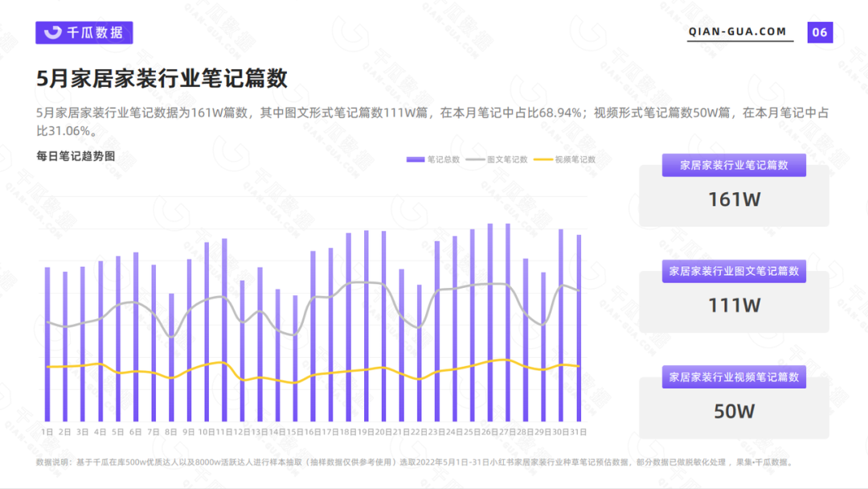Select the 家居家装行业笔记篇数 card header

pos(734,166)
